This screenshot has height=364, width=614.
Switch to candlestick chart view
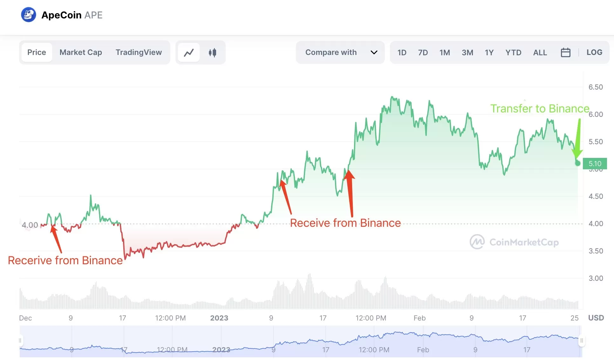[212, 52]
